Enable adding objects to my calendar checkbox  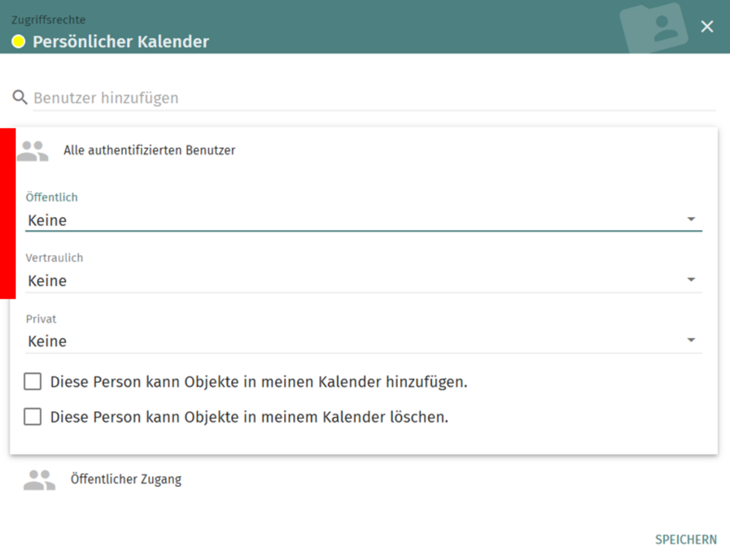point(33,382)
